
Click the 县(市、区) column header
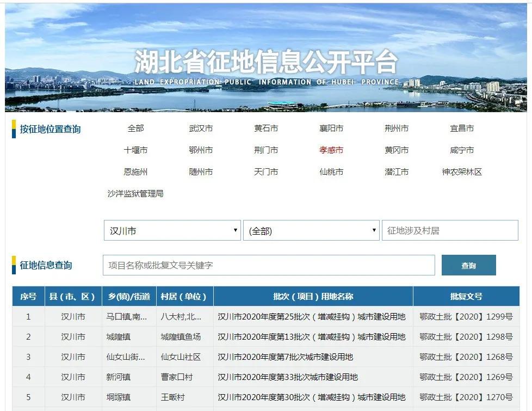(x=73, y=296)
